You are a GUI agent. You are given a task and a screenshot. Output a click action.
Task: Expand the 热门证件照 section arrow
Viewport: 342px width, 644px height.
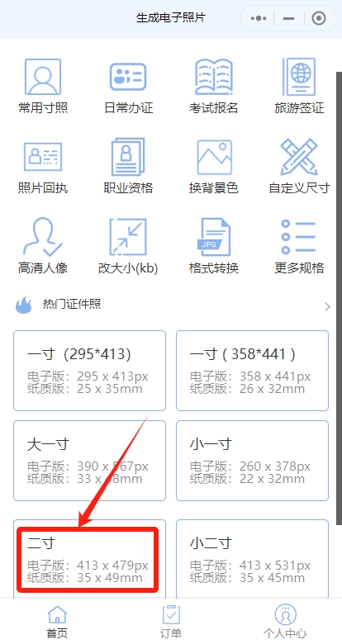coord(327,306)
